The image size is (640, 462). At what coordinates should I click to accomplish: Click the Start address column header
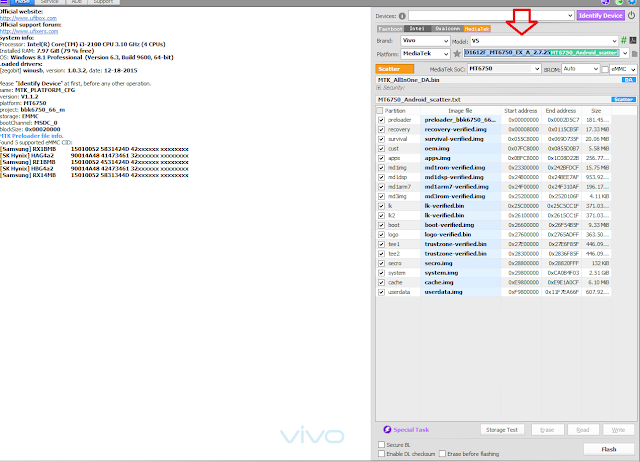point(520,111)
